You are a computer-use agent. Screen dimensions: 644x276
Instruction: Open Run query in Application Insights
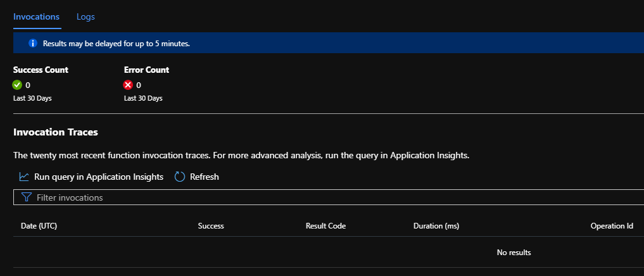(x=92, y=177)
